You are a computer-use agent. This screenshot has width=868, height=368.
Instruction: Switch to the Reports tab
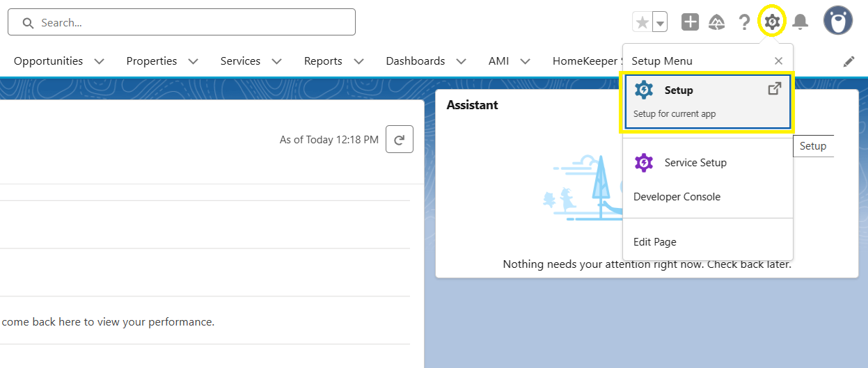tap(323, 61)
